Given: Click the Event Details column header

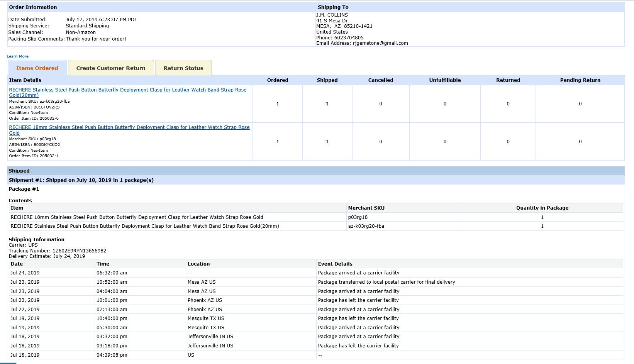Looking at the screenshot, I should [x=335, y=264].
